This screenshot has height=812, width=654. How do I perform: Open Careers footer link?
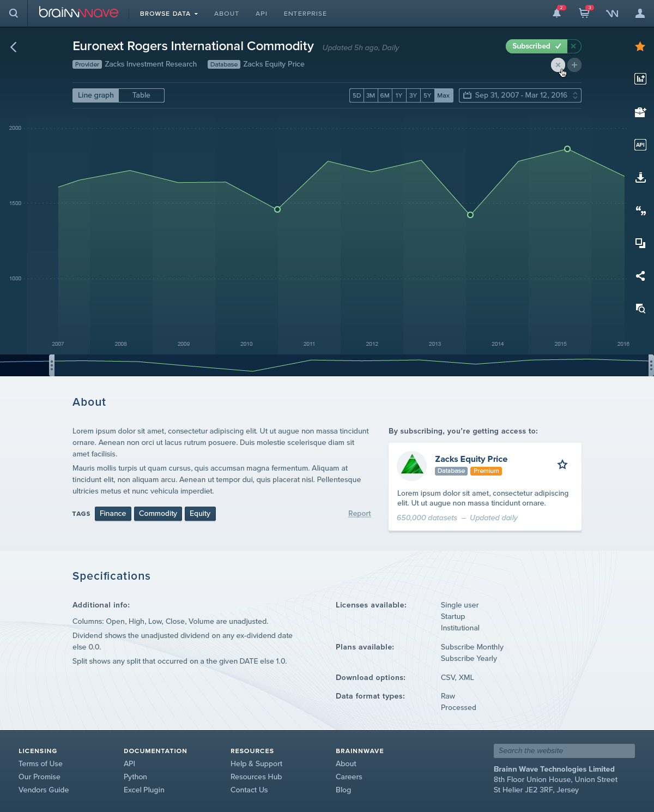point(349,777)
